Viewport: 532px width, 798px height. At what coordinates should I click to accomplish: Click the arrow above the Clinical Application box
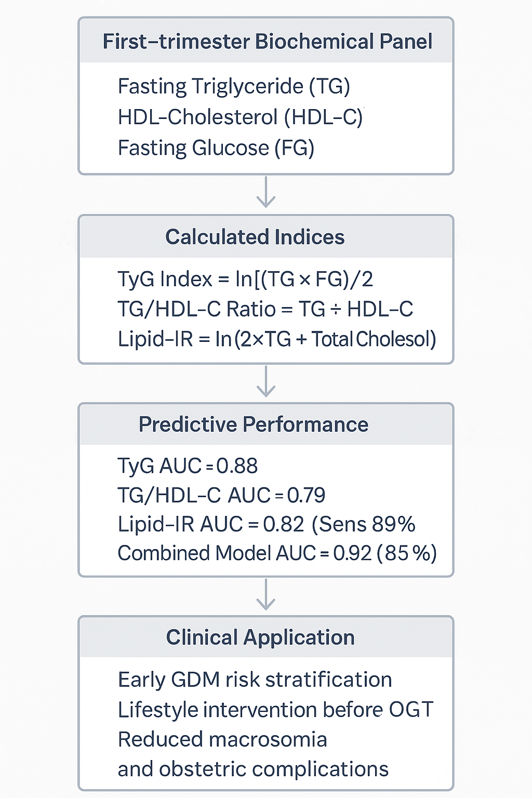coord(266,595)
